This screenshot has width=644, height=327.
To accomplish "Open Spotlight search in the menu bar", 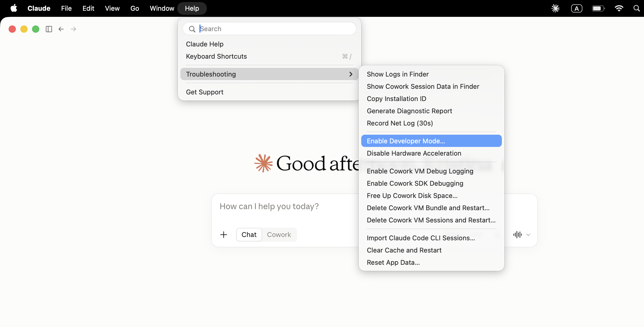I will point(637,8).
